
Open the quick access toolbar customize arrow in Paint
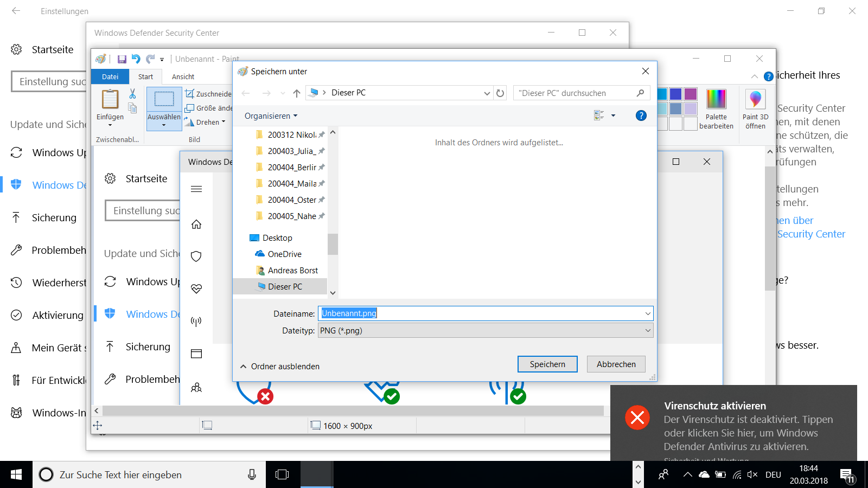[162, 60]
